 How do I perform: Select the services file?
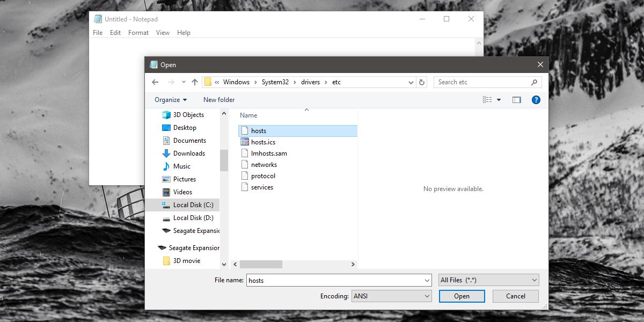(x=262, y=187)
